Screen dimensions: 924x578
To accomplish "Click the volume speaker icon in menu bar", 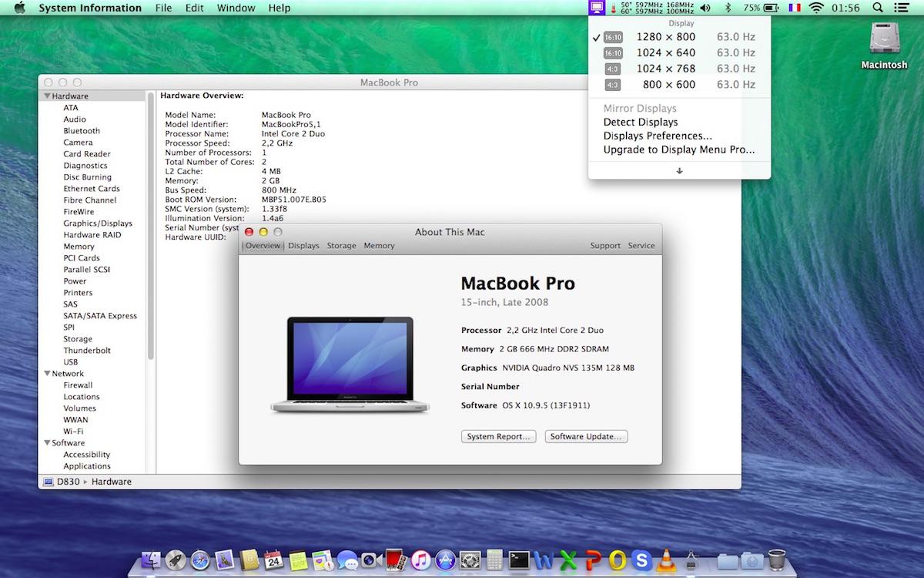I will pos(705,8).
